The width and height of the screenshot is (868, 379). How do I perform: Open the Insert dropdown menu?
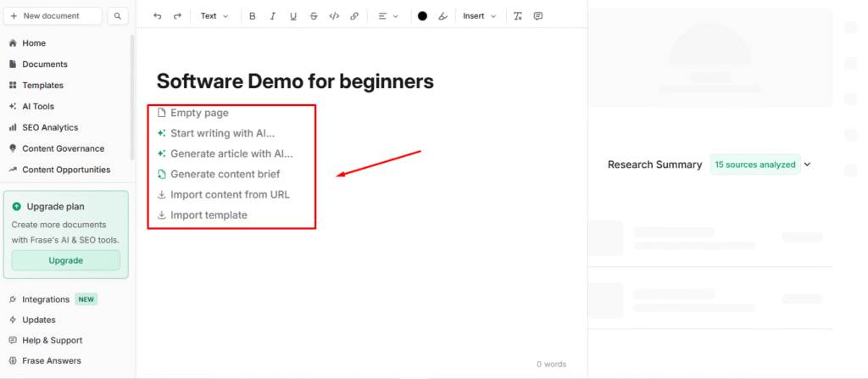[480, 16]
